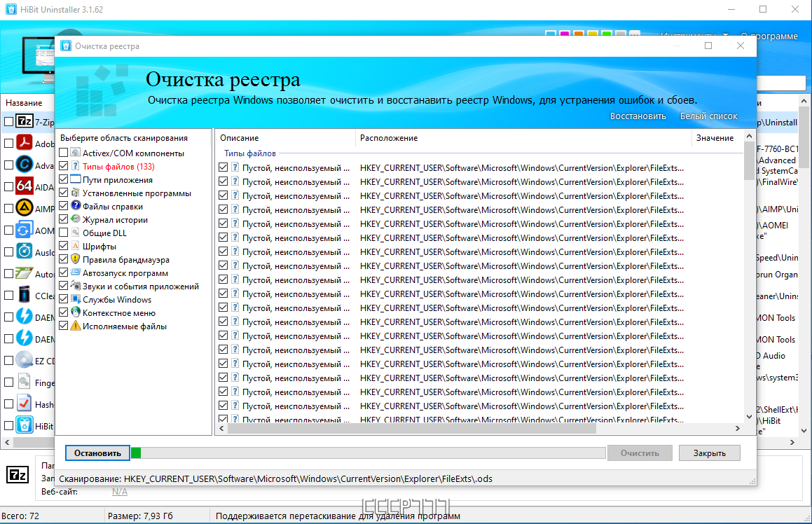Select the AIDA64 icon in main window
The image size is (812, 524).
point(25,186)
